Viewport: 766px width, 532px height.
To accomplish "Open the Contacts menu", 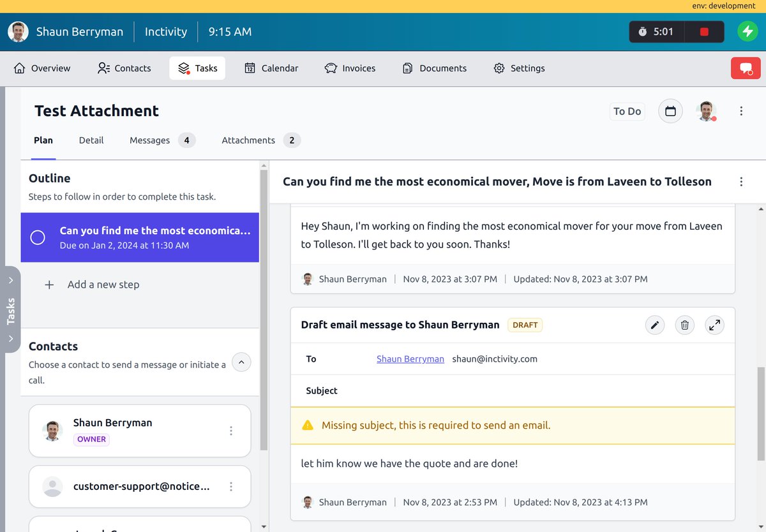I will (124, 68).
